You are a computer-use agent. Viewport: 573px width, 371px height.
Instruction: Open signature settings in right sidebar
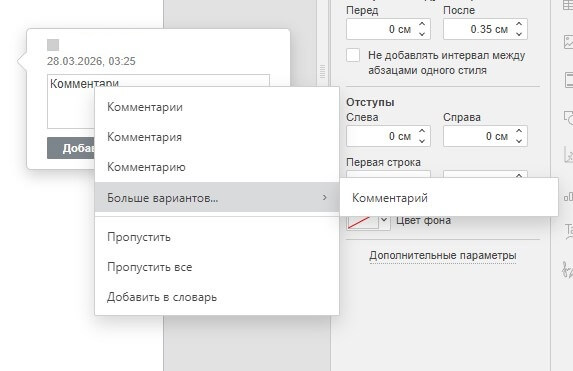click(x=568, y=270)
